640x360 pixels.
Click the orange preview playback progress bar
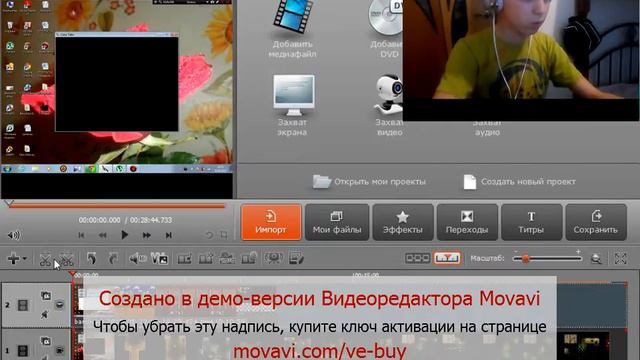117,206
